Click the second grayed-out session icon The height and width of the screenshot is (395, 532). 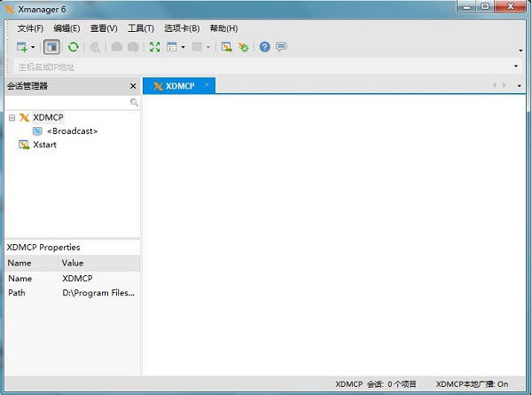point(133,47)
